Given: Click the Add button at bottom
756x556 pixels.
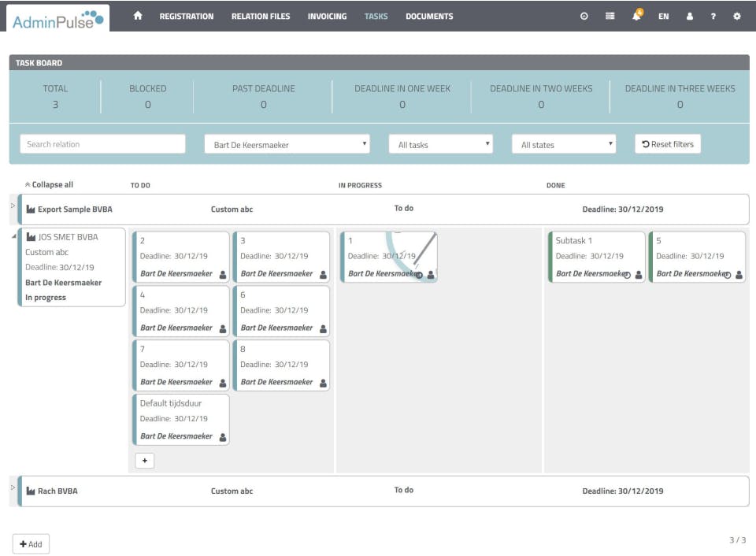Looking at the screenshot, I should click(x=31, y=544).
